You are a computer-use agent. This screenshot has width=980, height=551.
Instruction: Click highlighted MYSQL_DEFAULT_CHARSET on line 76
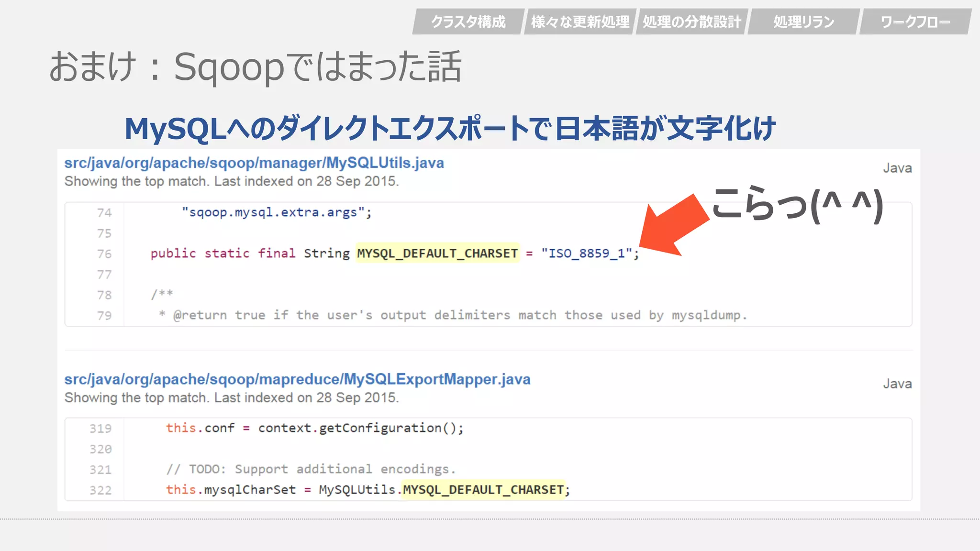(x=437, y=253)
